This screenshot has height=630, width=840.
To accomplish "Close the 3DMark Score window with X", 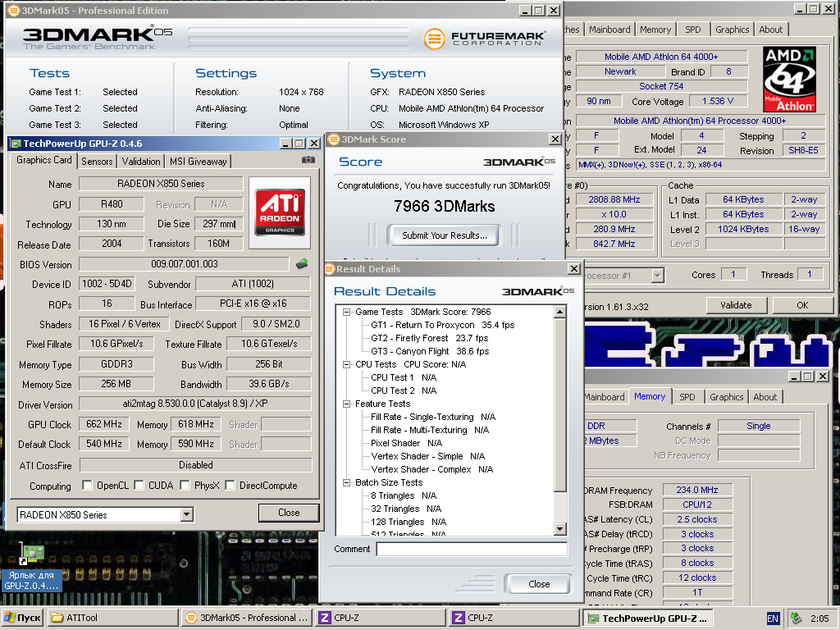I will point(555,139).
